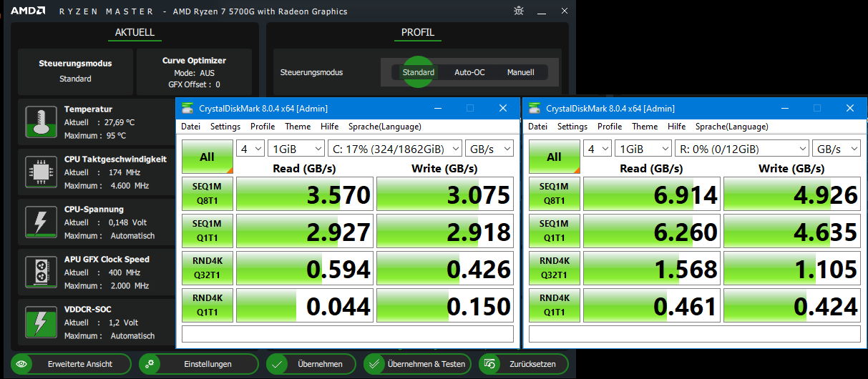Run RND4K Q1T1 test on R: drive
The image size is (868, 379).
(x=555, y=305)
